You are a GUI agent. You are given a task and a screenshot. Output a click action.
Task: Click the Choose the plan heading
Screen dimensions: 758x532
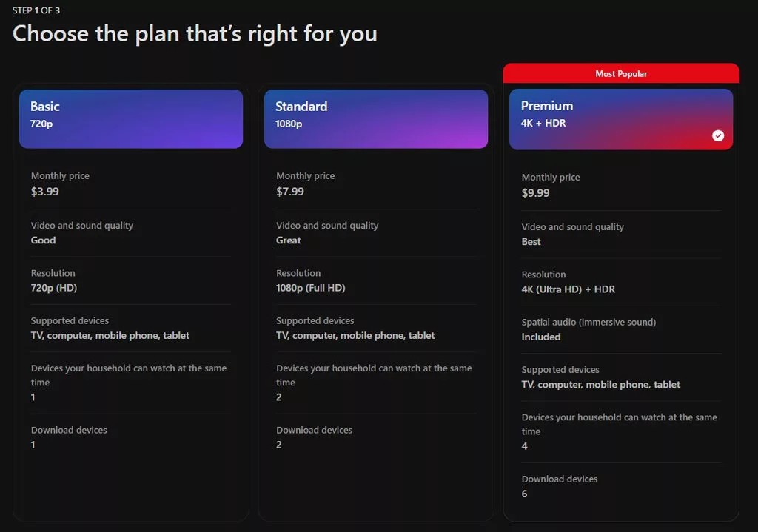(195, 33)
